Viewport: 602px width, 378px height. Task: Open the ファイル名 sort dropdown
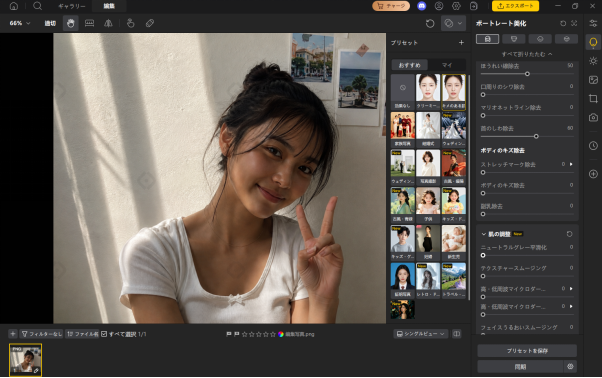click(83, 334)
